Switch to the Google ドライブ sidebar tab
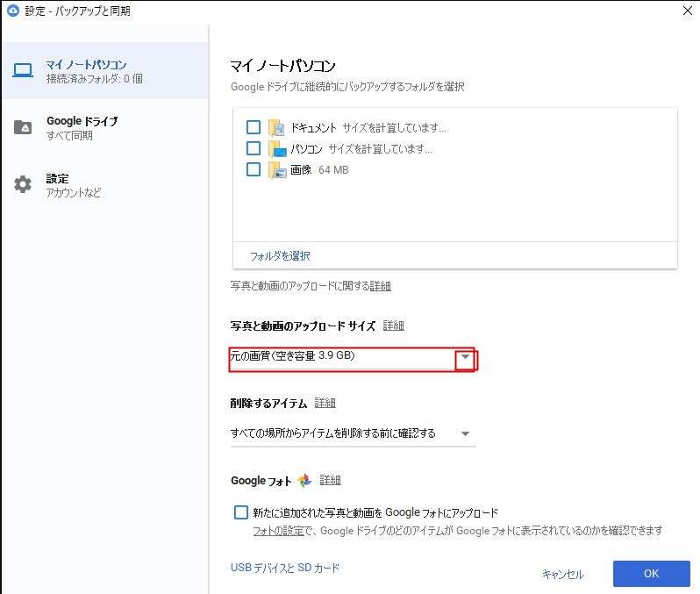The image size is (700, 594). (105, 128)
